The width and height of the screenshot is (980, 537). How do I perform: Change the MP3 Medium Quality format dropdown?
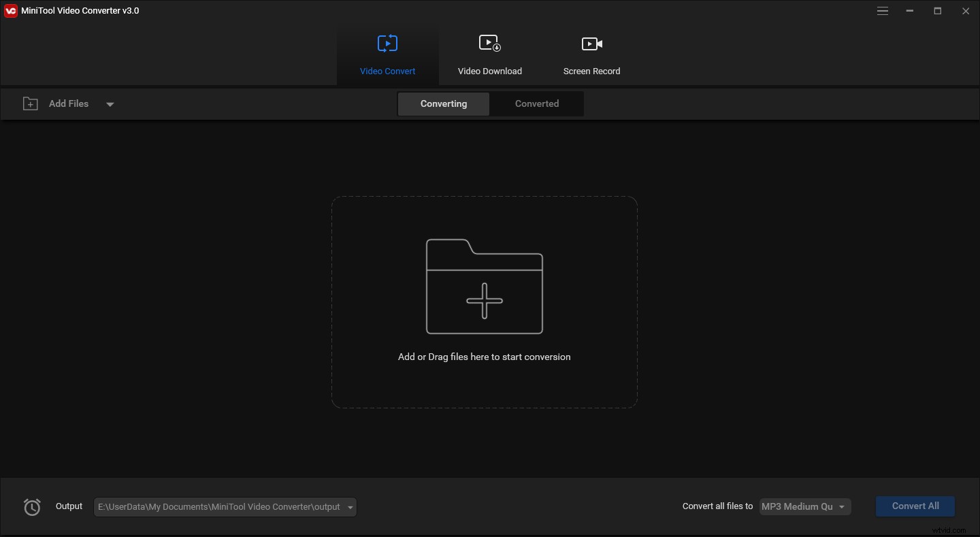804,506
